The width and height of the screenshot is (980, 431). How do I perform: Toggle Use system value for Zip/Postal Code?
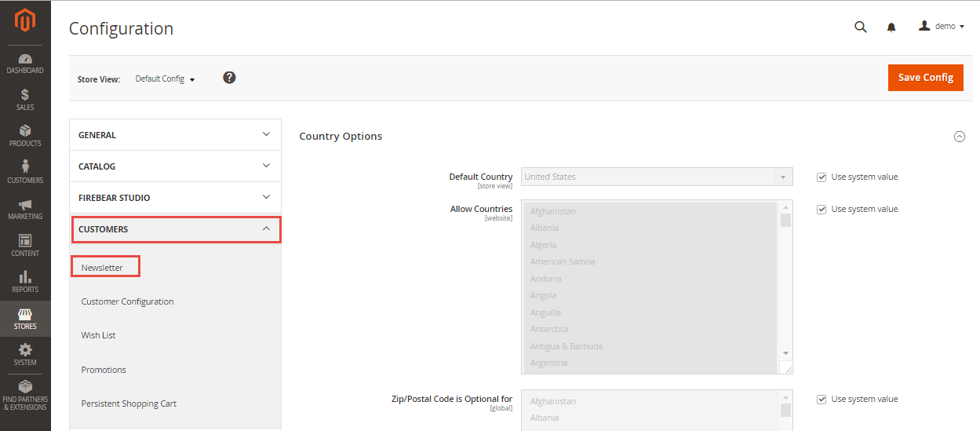[822, 400]
